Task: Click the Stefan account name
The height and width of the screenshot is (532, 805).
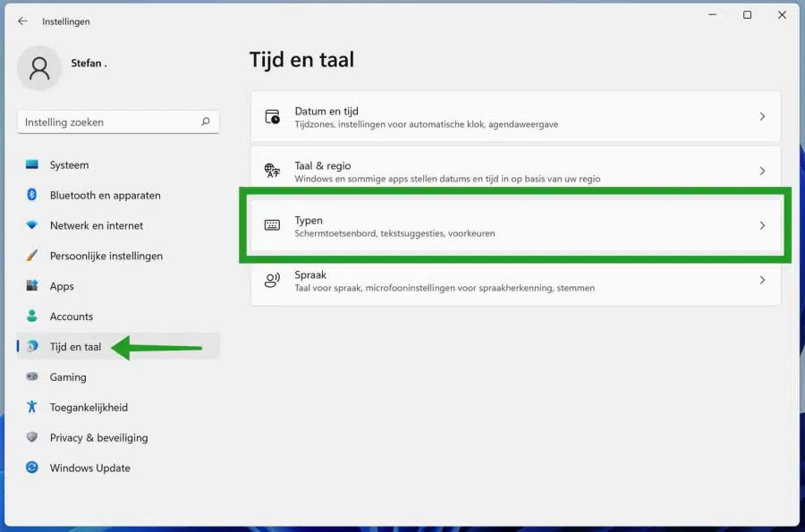Action: click(89, 63)
